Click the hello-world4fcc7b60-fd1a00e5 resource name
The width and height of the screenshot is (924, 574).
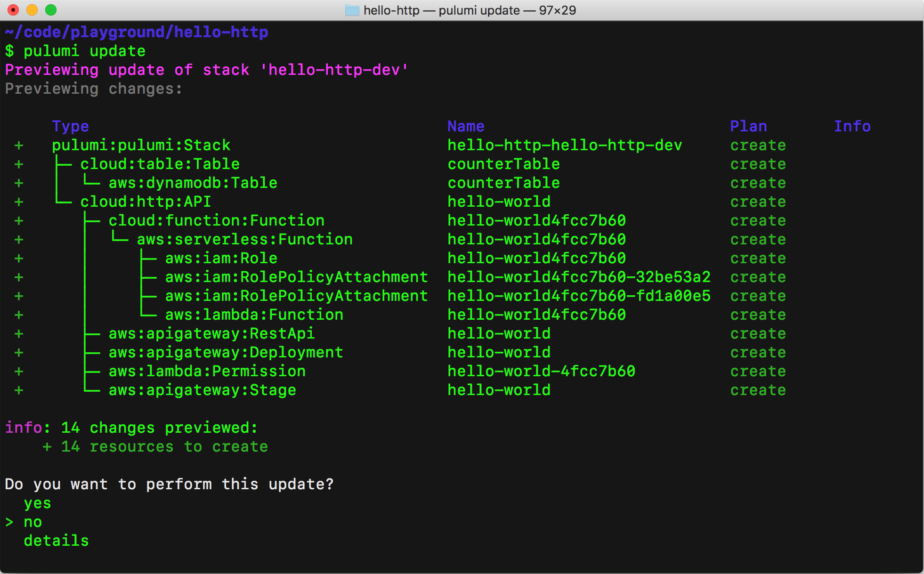pos(579,296)
